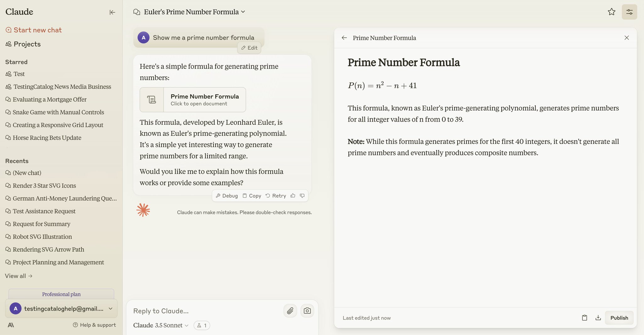Screen dimensions: 644x335
Task: Open TestingCatalog News Media Business project
Action: (x=58, y=87)
